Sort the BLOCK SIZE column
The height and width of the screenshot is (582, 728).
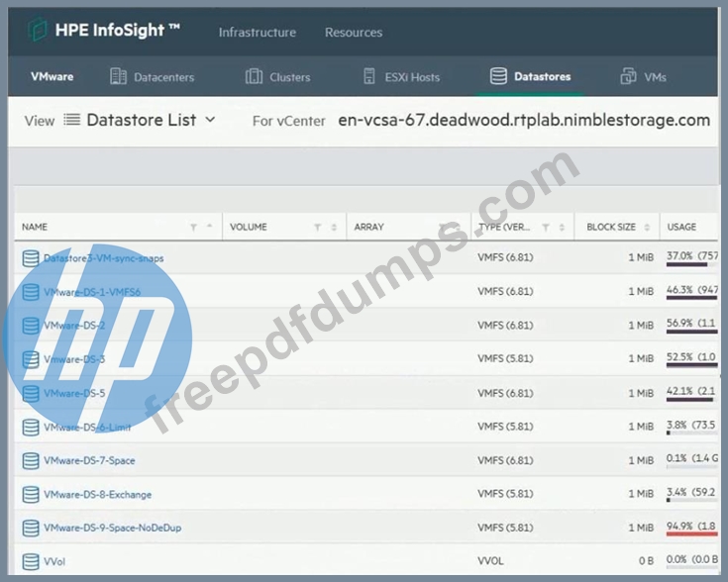click(647, 227)
